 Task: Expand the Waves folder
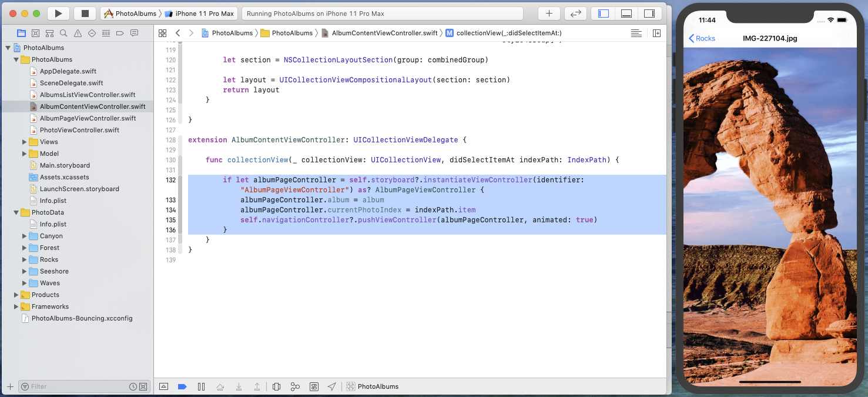click(25, 283)
